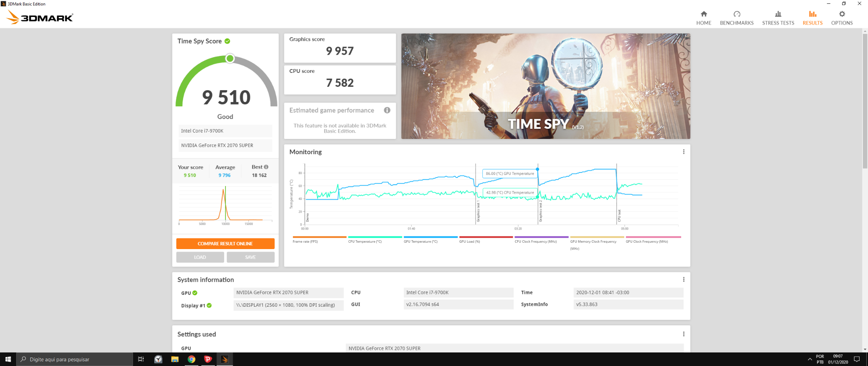Click the green checkmark next to Display #1
868x366 pixels.
click(x=209, y=305)
